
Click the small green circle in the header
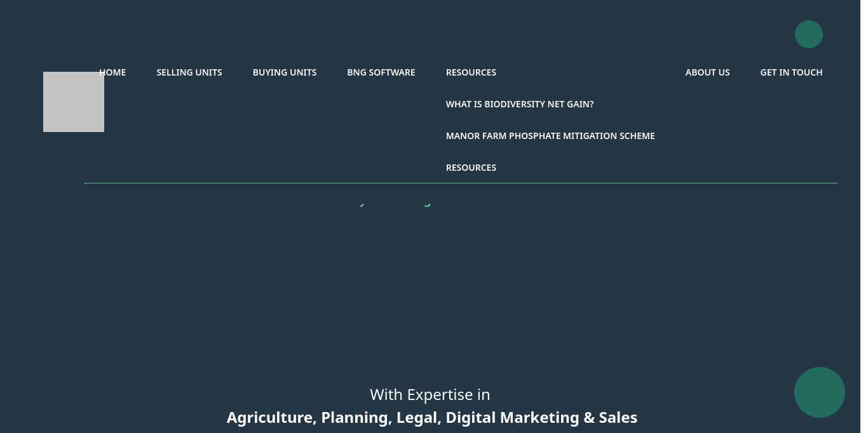[808, 34]
